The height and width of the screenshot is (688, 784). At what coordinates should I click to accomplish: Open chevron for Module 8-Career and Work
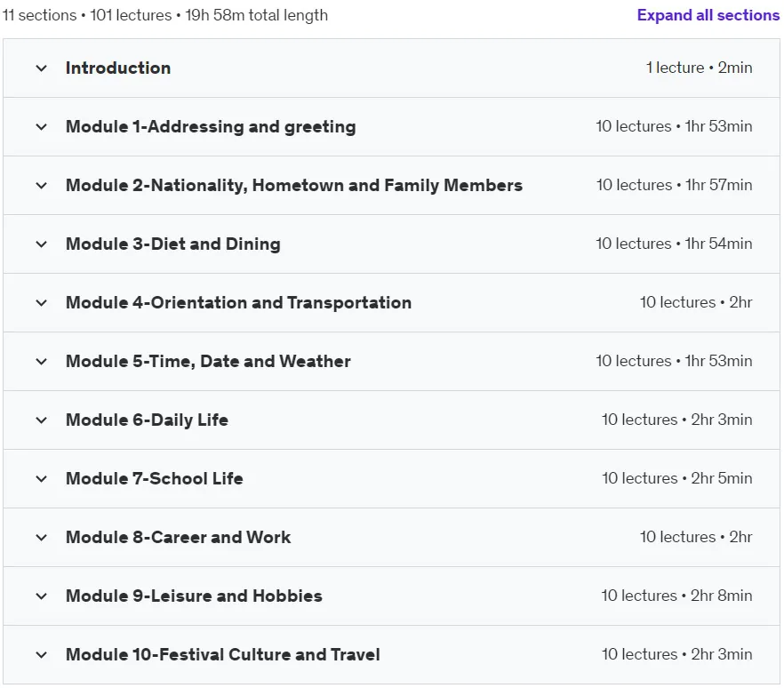(x=42, y=538)
